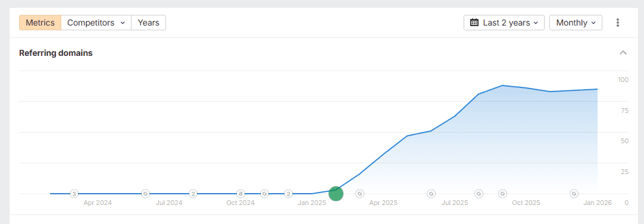Open the Monthly interval dropdown
The height and width of the screenshot is (224, 644).
click(x=576, y=23)
